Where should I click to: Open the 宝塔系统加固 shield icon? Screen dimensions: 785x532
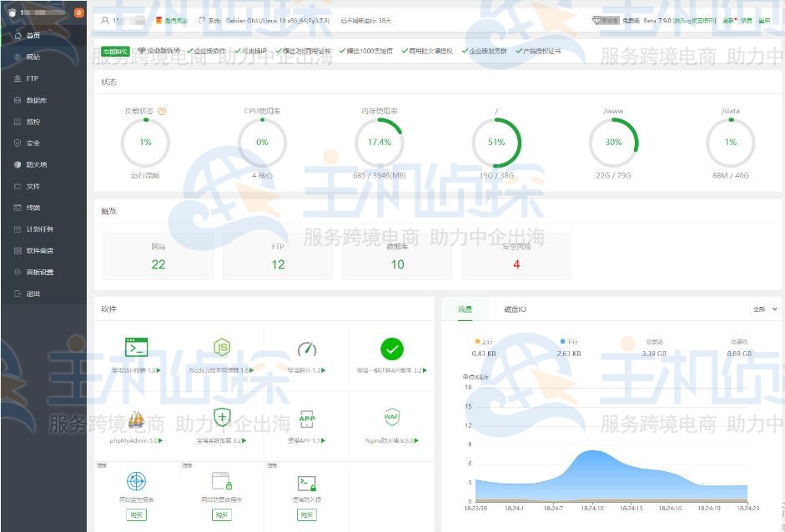pos(221,418)
